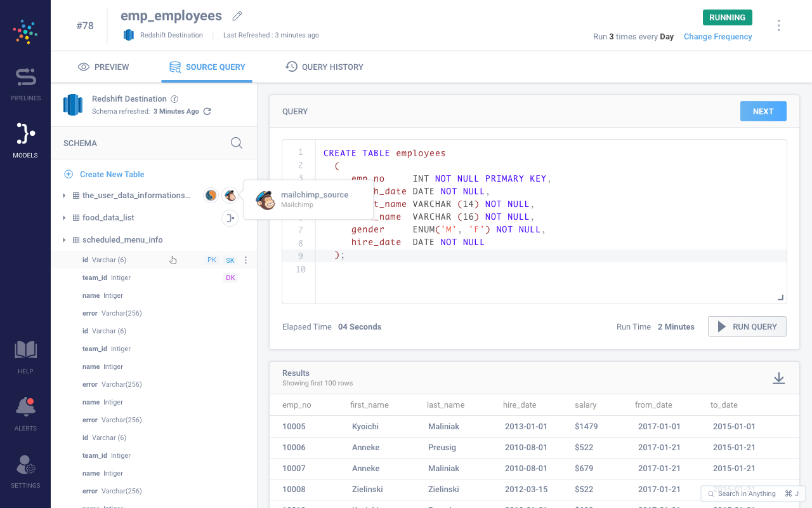This screenshot has width=812, height=508.
Task: Click the Search in Anything box
Action: tap(753, 493)
